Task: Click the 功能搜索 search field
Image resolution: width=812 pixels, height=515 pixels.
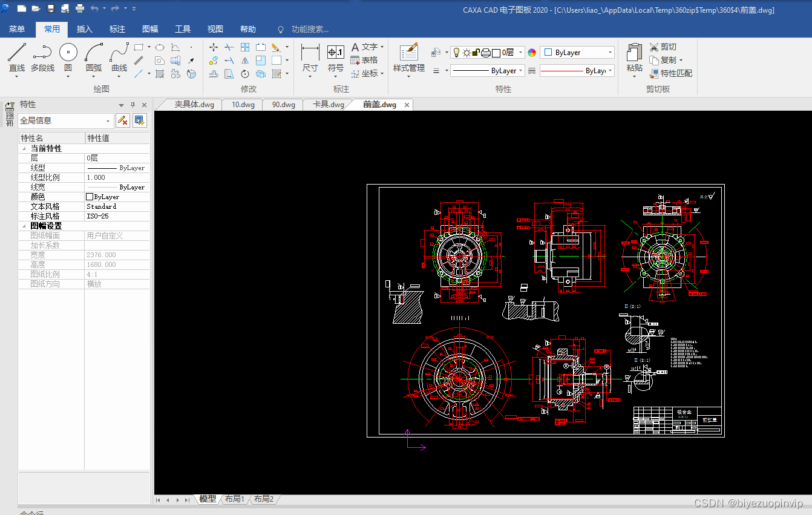Action: 310,29
